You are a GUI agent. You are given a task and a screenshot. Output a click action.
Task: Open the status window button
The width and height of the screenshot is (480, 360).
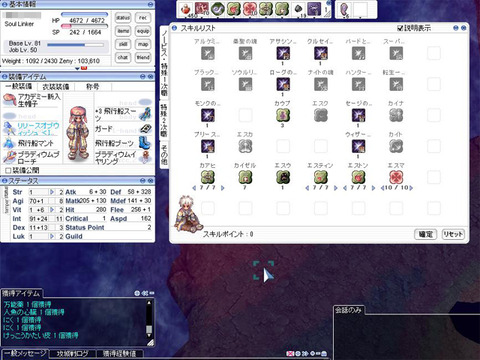(123, 18)
